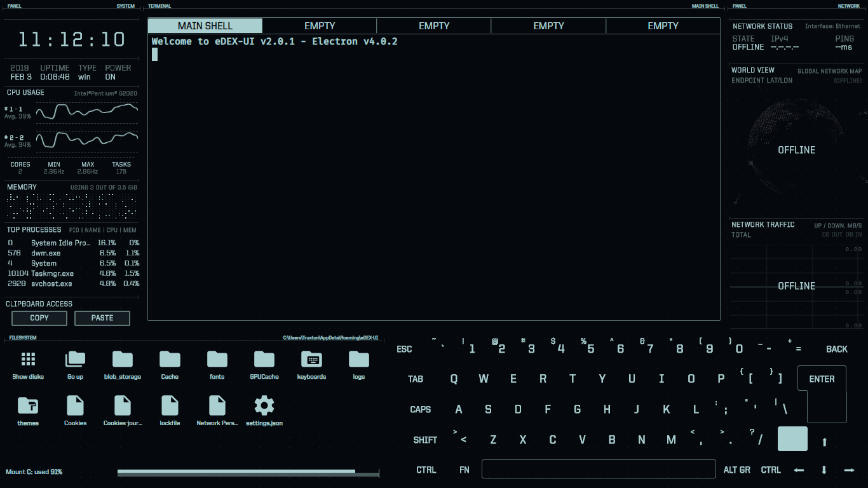Click the ESC key
The height and width of the screenshot is (488, 868).
pyautogui.click(x=404, y=349)
